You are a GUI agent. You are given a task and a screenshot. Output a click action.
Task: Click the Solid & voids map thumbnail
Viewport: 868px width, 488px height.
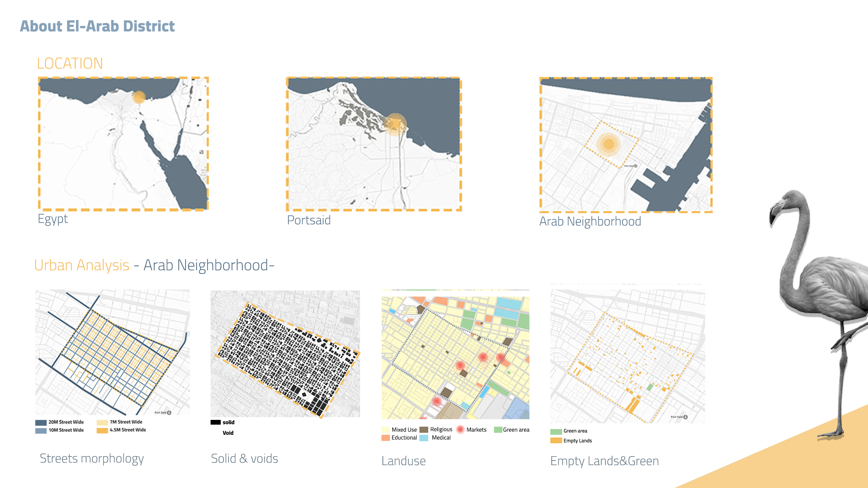tap(285, 352)
